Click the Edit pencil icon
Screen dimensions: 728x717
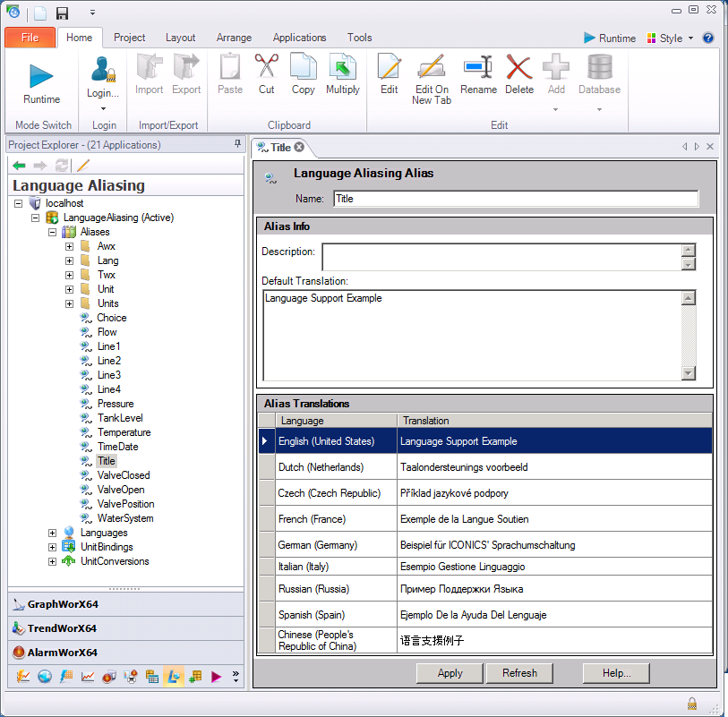point(389,68)
